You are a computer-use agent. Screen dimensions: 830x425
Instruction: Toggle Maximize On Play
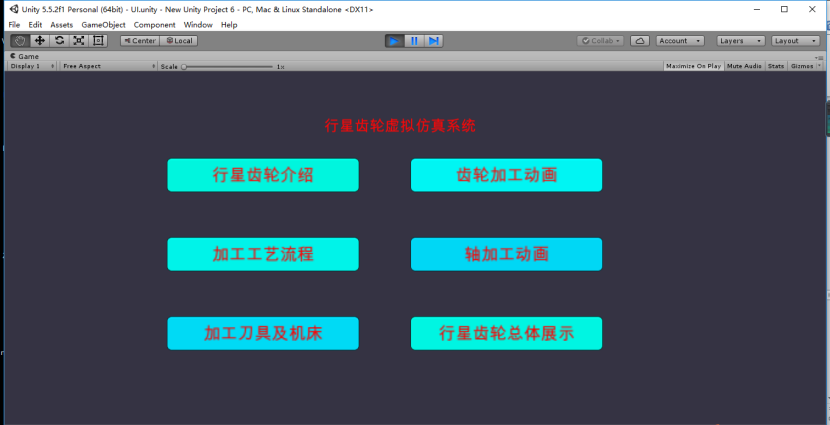pyautogui.click(x=693, y=66)
